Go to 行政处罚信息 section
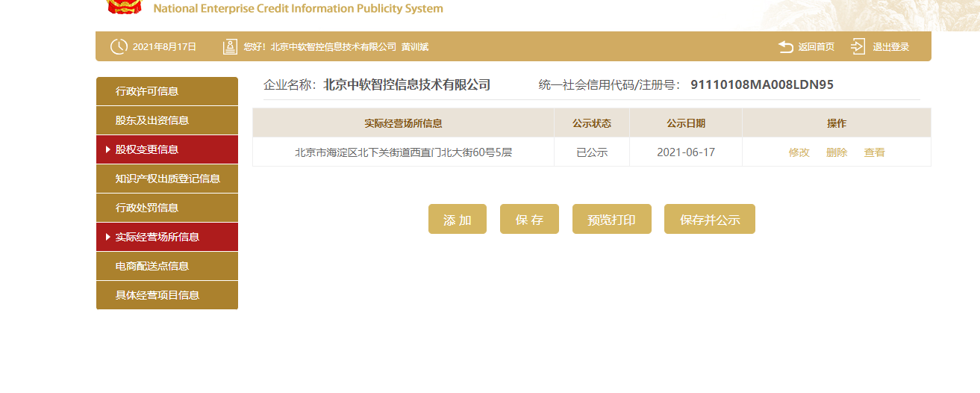This screenshot has width=980, height=393. (x=167, y=208)
